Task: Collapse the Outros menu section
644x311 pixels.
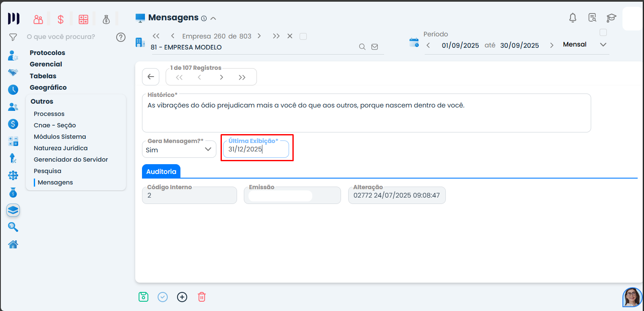Action: (42, 102)
